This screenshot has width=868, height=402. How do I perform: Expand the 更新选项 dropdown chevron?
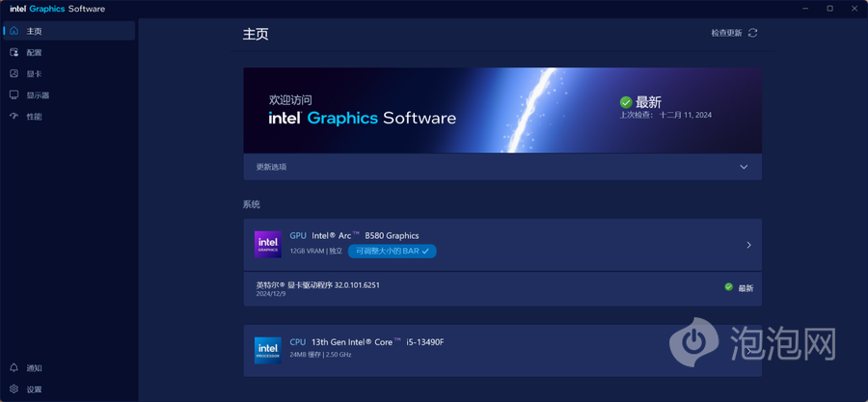point(744,167)
